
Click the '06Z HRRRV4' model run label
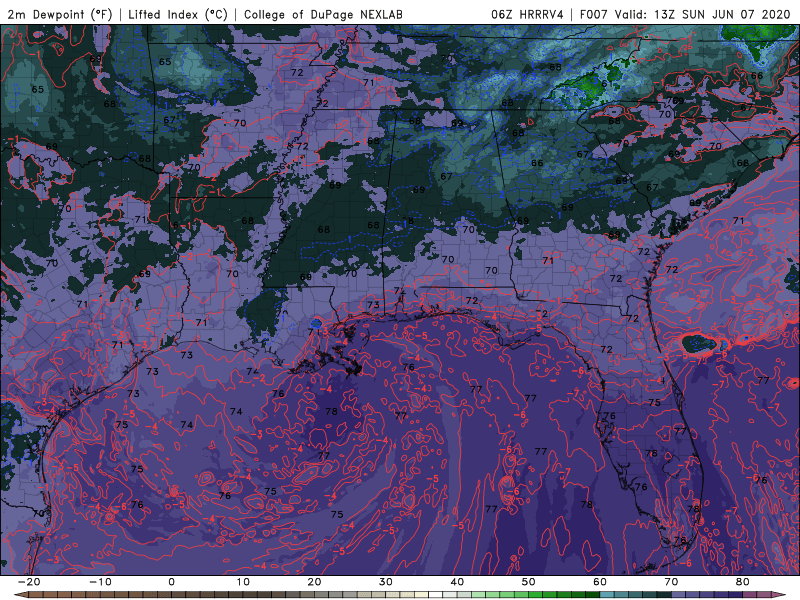coord(527,14)
